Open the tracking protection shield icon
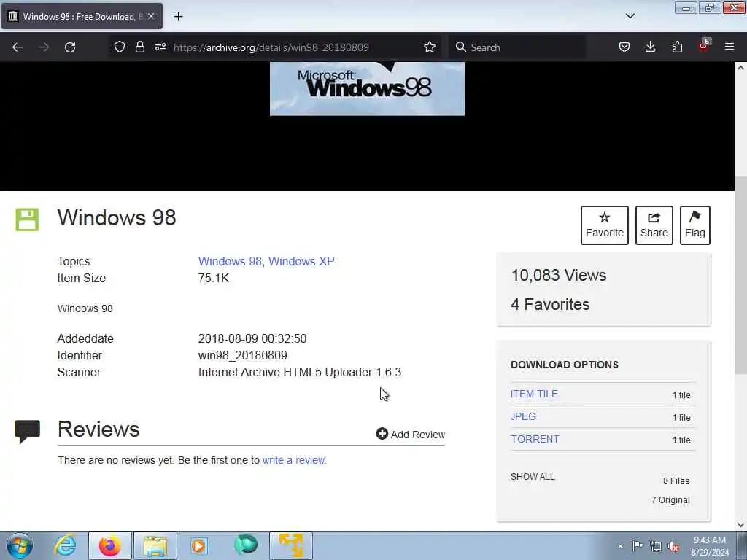 [x=120, y=47]
